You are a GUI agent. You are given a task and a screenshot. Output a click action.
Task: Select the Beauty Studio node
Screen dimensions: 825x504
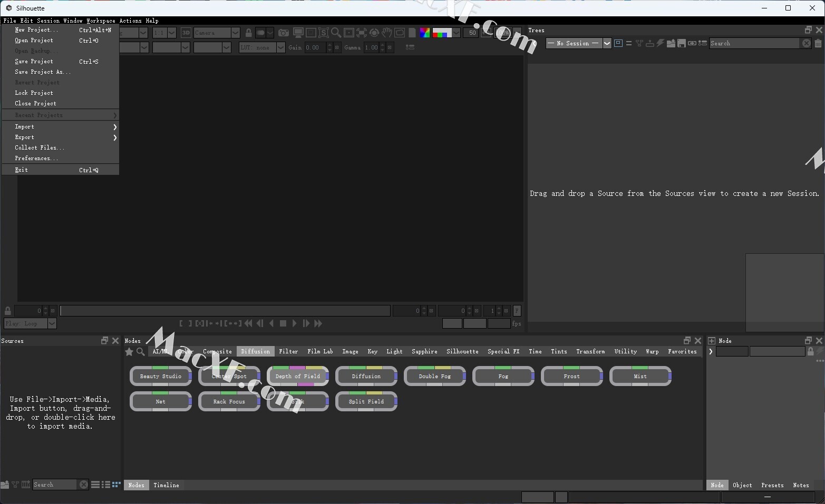161,376
